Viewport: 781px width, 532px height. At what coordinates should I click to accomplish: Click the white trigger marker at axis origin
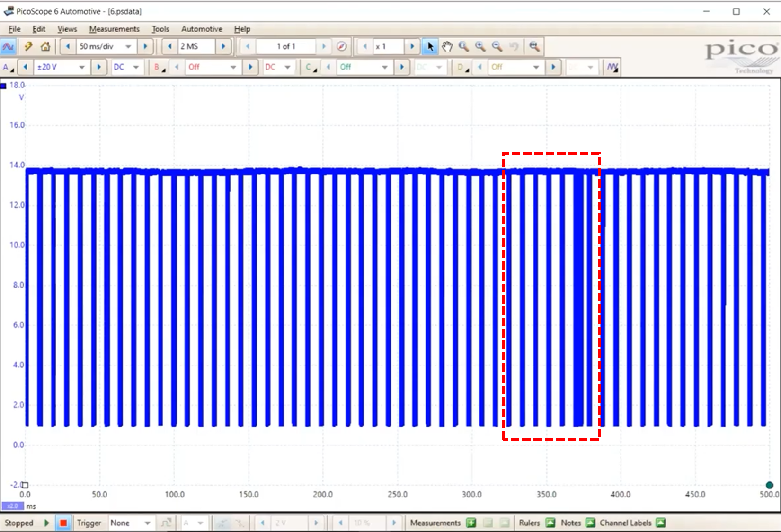(25, 485)
